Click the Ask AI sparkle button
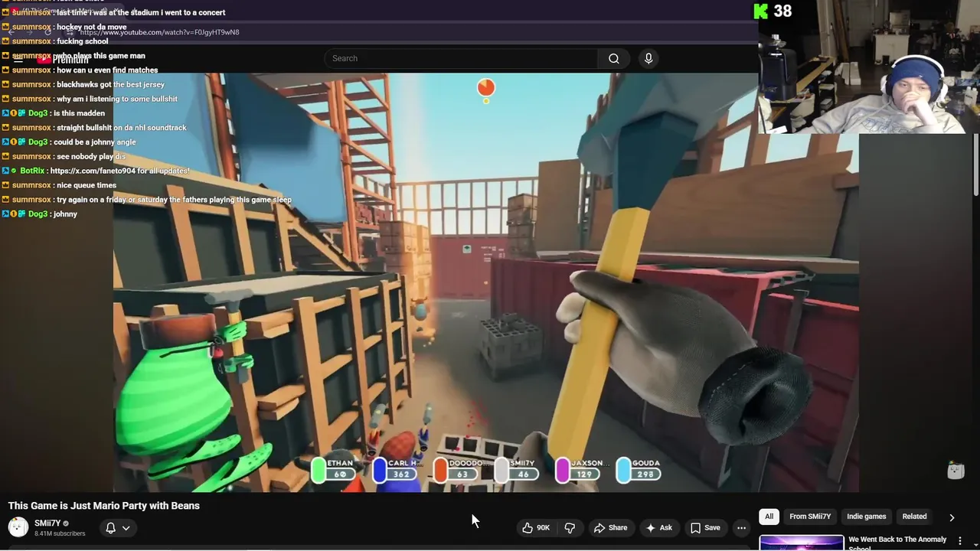Image resolution: width=980 pixels, height=551 pixels. coord(659,527)
